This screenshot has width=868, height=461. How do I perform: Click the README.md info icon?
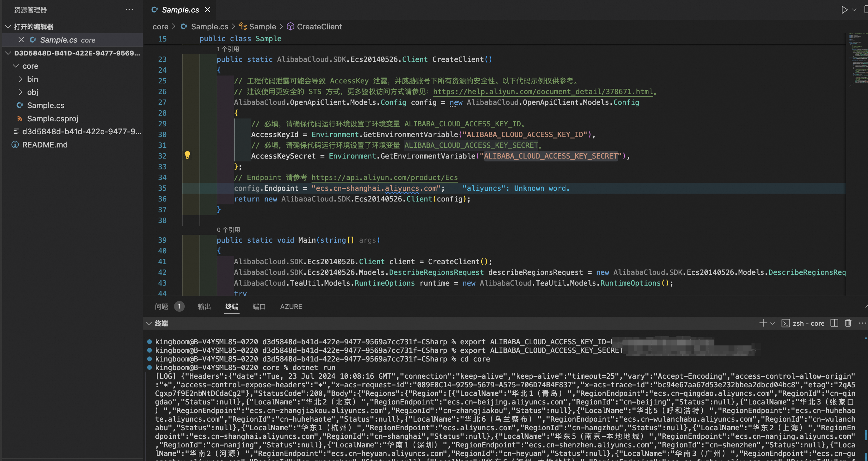15,145
